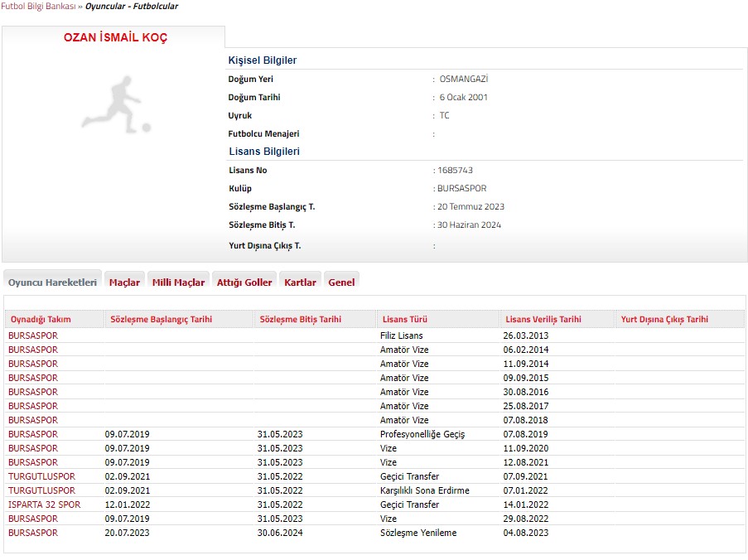Select the Yurt Dışına Çıkış Tarihi header
The width and height of the screenshot is (748, 560).
tap(664, 320)
